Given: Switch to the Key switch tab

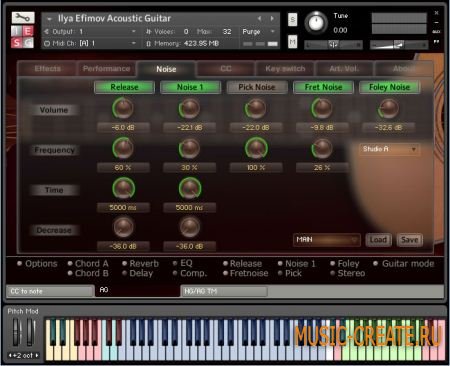Looking at the screenshot, I should pyautogui.click(x=285, y=69).
